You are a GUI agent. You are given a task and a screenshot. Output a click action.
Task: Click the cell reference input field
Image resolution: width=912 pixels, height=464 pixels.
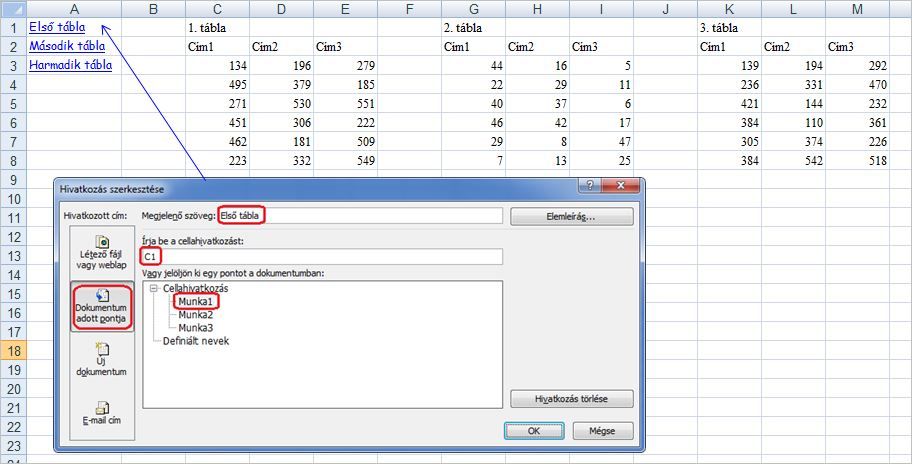(x=322, y=256)
